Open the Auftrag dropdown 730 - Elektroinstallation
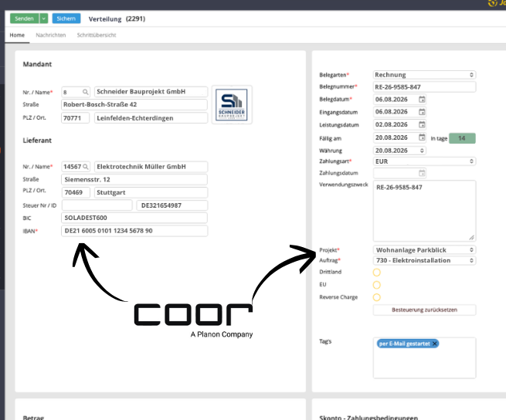Screen dimensions: 506x420 424,260
